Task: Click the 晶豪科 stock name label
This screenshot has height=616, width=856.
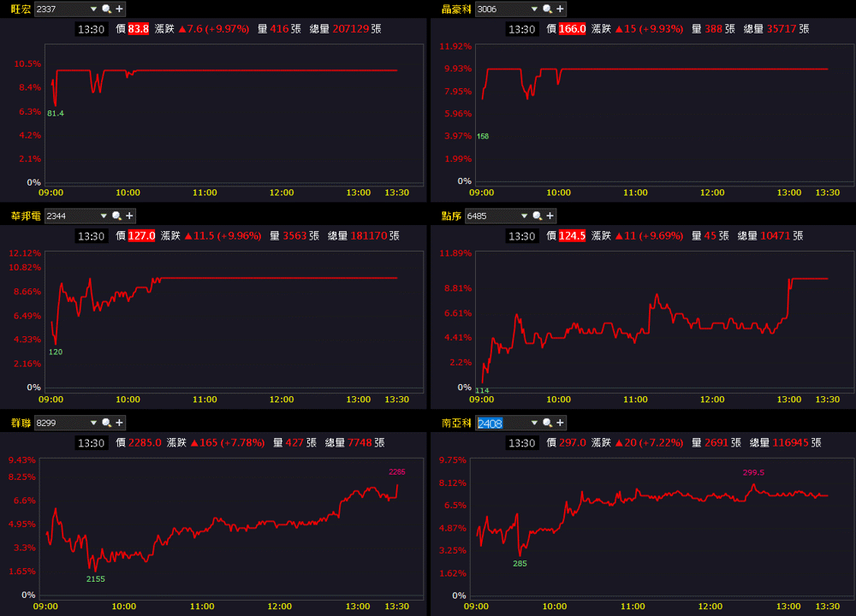Action: coord(456,9)
